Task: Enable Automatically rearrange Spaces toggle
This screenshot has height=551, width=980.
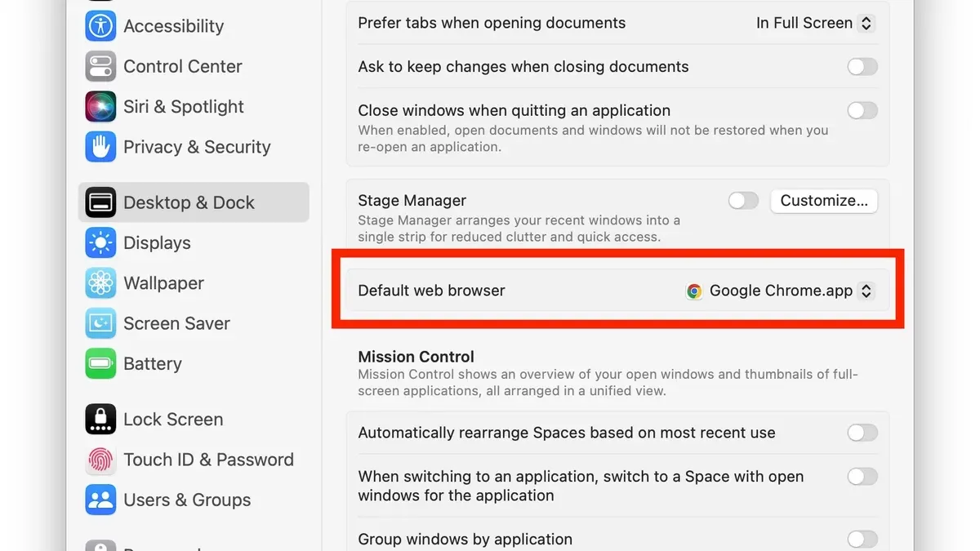Action: click(862, 433)
